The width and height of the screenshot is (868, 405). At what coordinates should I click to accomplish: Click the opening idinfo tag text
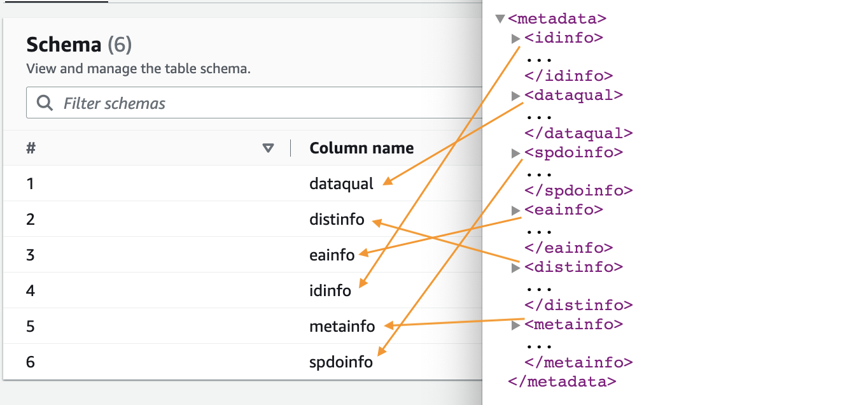point(564,38)
